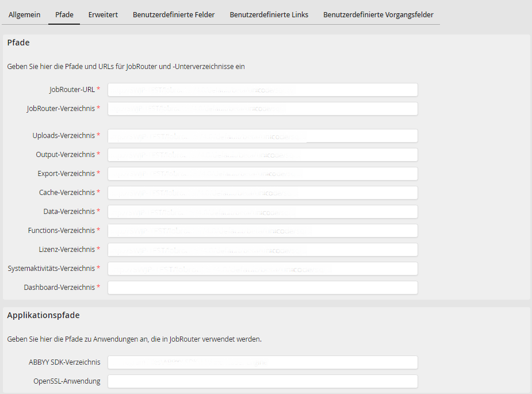Focus the Cache-Verzeichnis input

(x=262, y=193)
